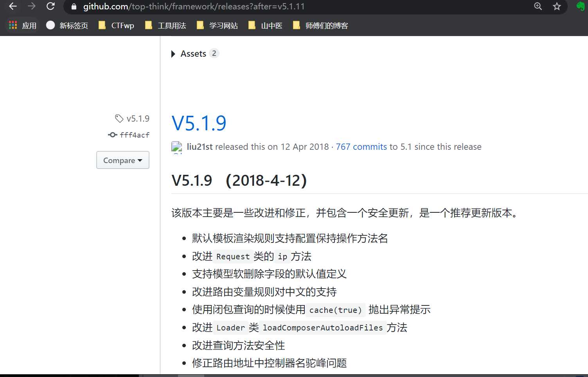Click the lock icon in address bar
Screen dimensions: 588x377
(74, 7)
